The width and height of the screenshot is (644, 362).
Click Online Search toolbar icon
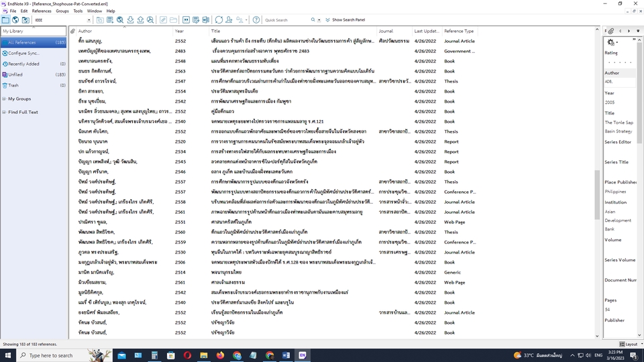(x=120, y=19)
